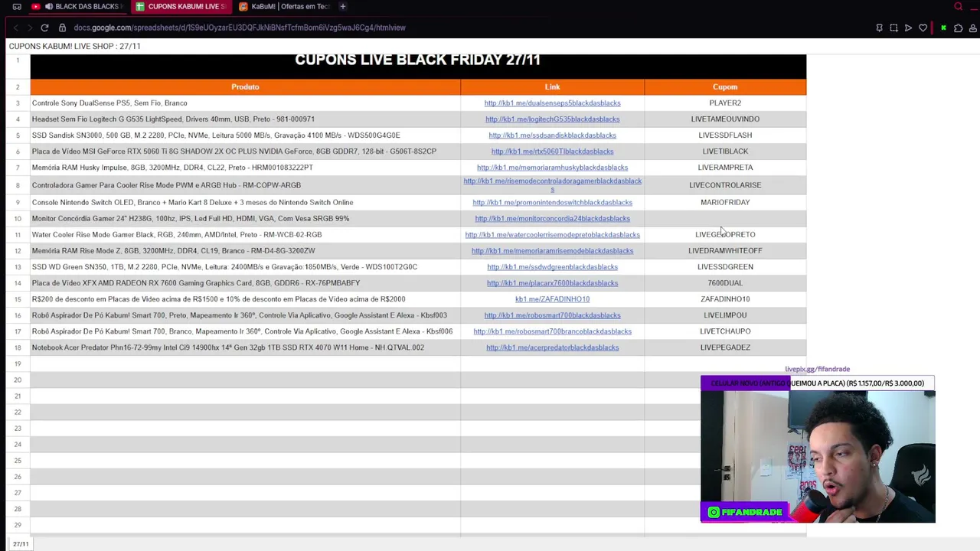This screenshot has width=980, height=551.
Task: Open the ssdsandiskblackdasblacks link
Action: [x=552, y=135]
